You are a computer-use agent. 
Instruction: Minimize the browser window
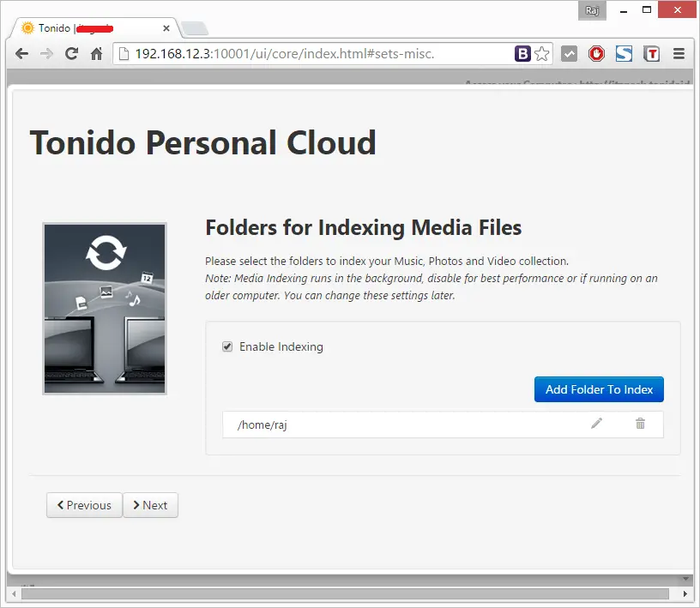(624, 10)
